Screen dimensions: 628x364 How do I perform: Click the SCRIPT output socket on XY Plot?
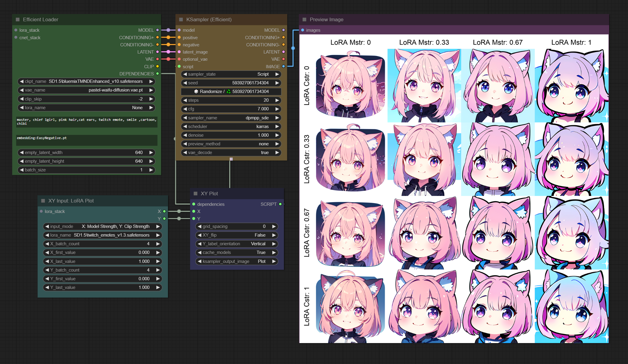point(280,204)
